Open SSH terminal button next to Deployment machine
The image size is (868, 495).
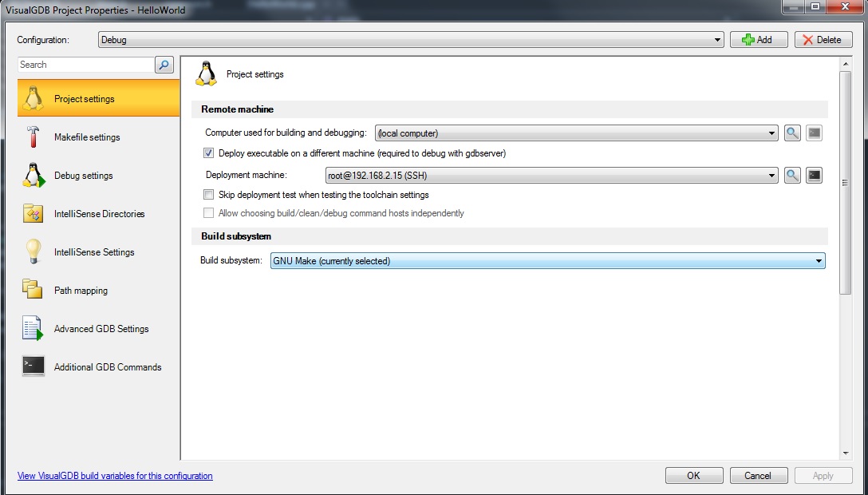point(814,176)
